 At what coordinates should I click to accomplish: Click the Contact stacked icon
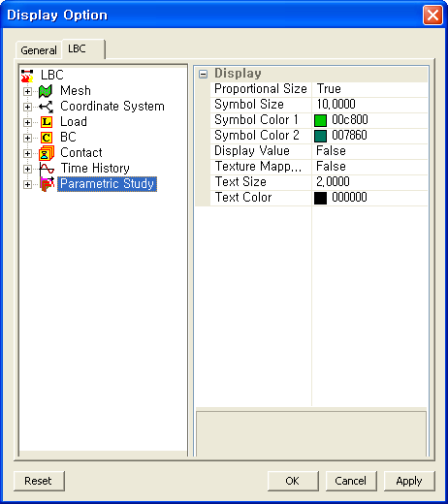click(x=47, y=153)
